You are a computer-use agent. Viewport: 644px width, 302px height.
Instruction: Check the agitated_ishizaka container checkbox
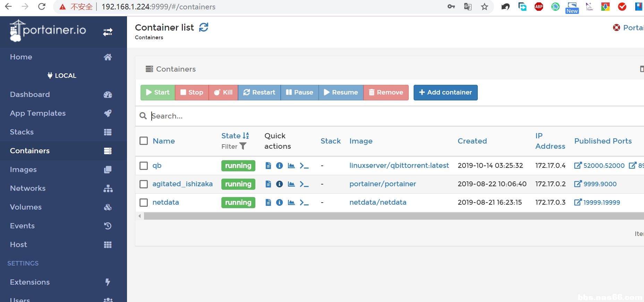[x=144, y=184]
